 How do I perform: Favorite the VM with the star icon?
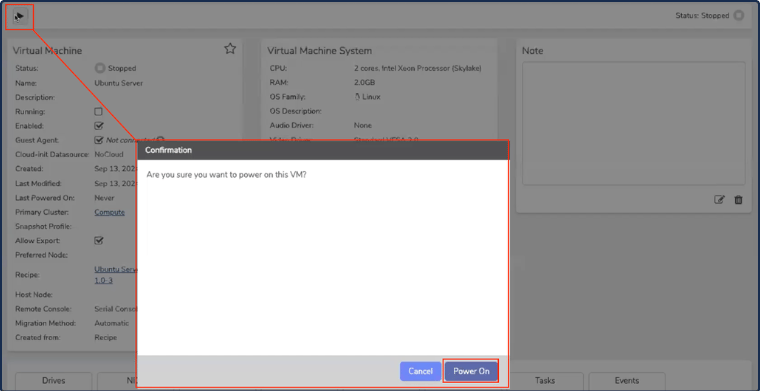(230, 49)
